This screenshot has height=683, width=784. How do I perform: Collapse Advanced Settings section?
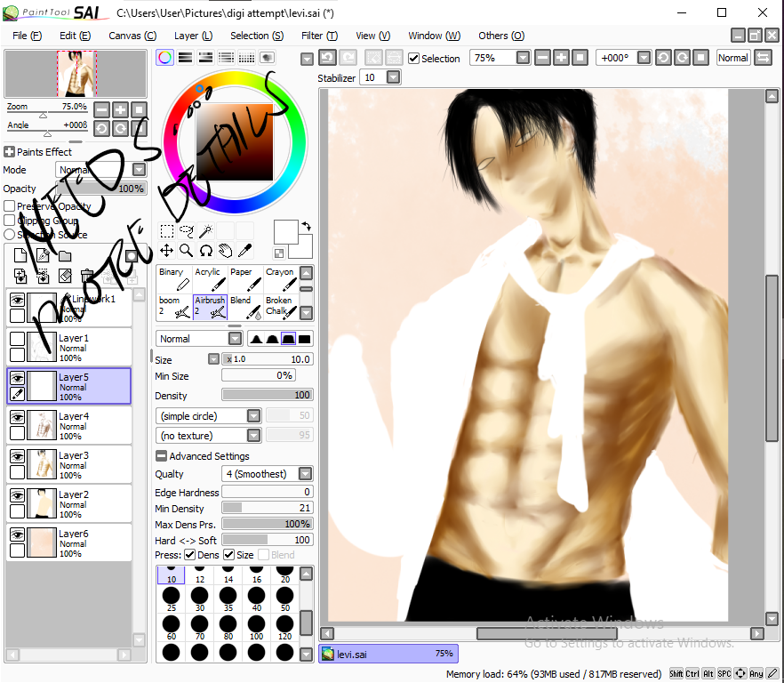pyautogui.click(x=161, y=456)
